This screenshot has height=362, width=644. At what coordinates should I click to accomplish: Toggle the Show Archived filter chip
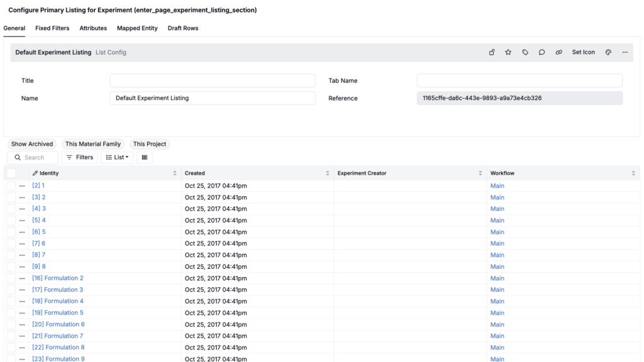pos(32,144)
